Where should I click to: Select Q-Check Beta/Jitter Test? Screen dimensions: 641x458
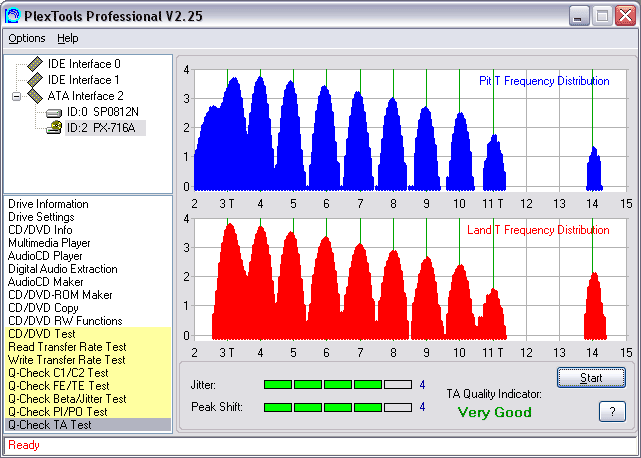88,399
